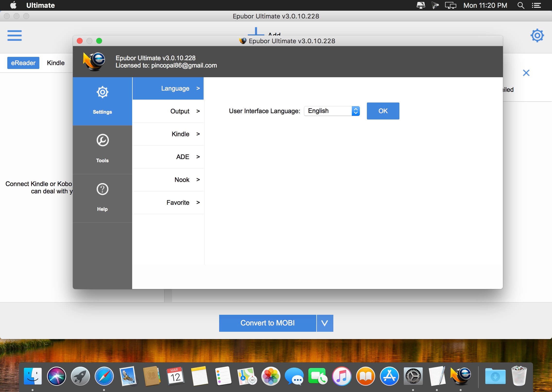Switch to the Kindle tab
This screenshot has height=392, width=552.
pyautogui.click(x=56, y=63)
